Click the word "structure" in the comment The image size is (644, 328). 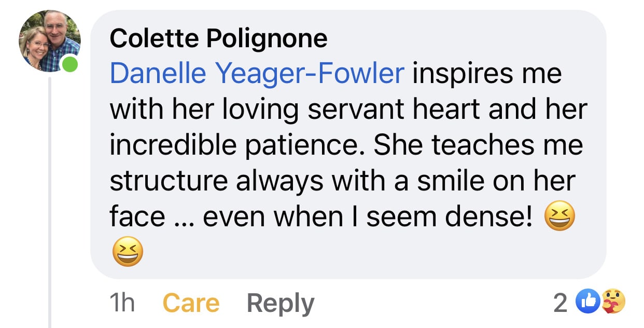click(x=169, y=181)
